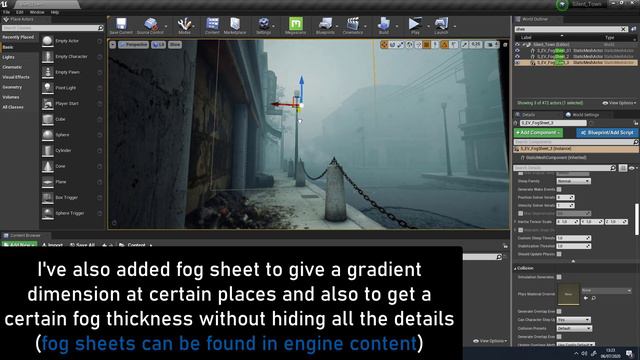Clear the World Outliner search text
This screenshot has width=640, height=360.
pyautogui.click(x=623, y=29)
